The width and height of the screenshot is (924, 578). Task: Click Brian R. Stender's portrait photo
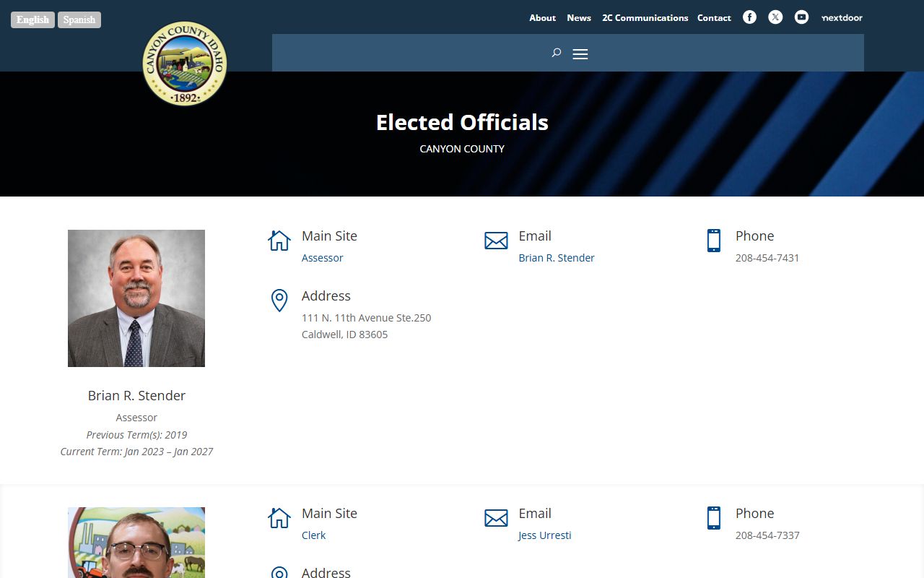tap(136, 298)
